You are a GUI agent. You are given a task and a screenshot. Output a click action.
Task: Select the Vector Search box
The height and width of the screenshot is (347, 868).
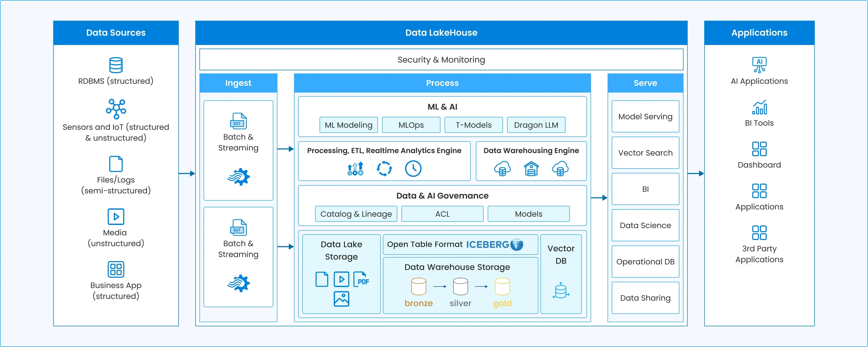point(645,153)
